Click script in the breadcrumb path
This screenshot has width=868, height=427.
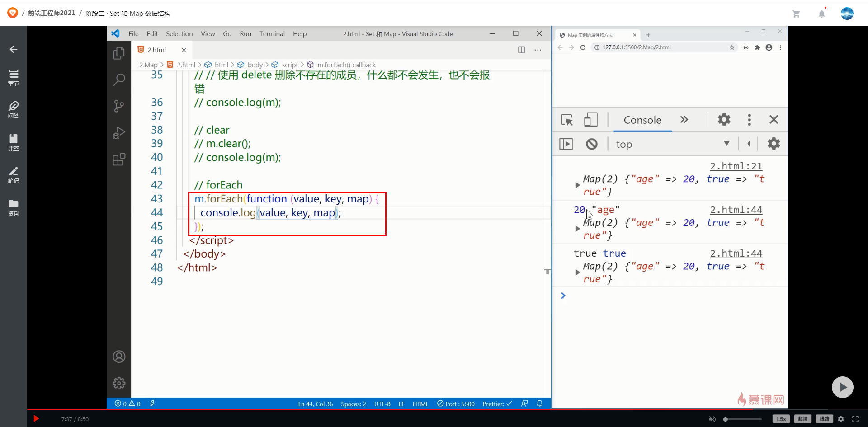[x=290, y=65]
